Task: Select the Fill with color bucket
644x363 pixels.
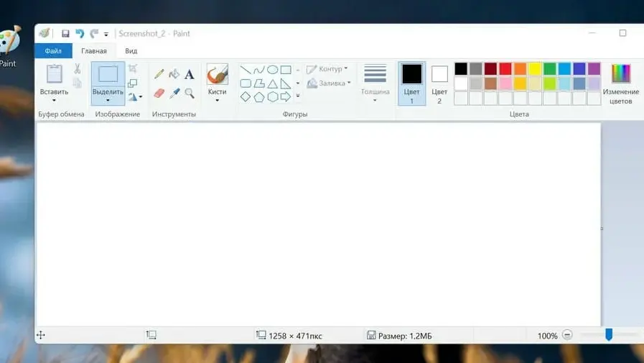Action: [x=174, y=75]
